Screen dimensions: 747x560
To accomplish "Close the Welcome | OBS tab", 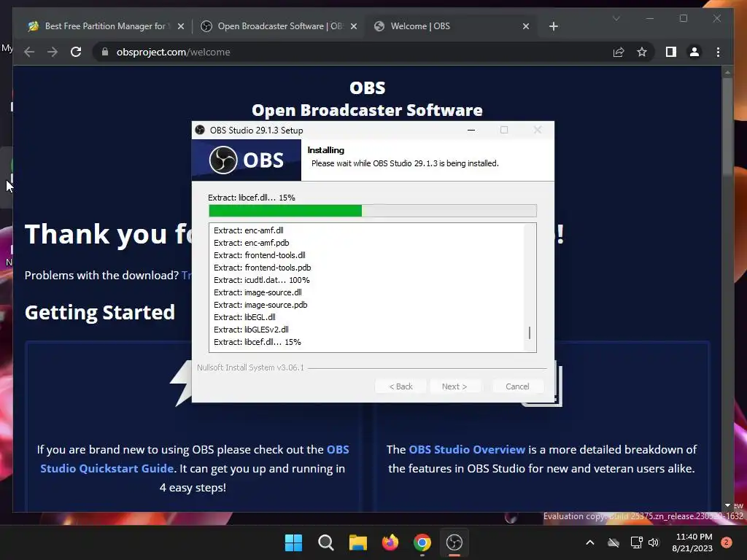I will 526,26.
